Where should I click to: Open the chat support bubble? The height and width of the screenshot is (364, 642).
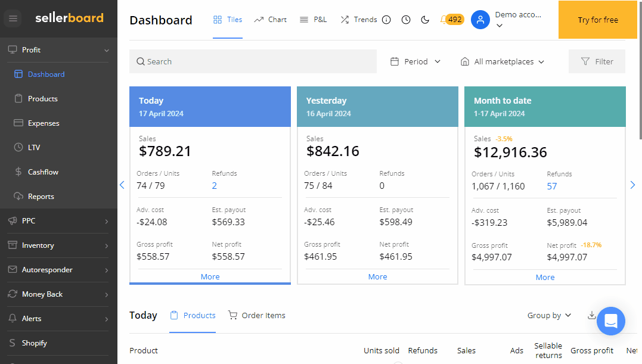(611, 321)
